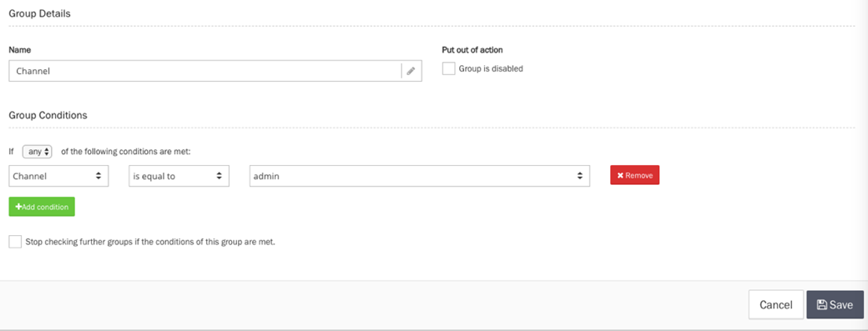Image resolution: width=868 pixels, height=331 pixels.
Task: Click the arrows on the any selector
Action: pyautogui.click(x=47, y=152)
